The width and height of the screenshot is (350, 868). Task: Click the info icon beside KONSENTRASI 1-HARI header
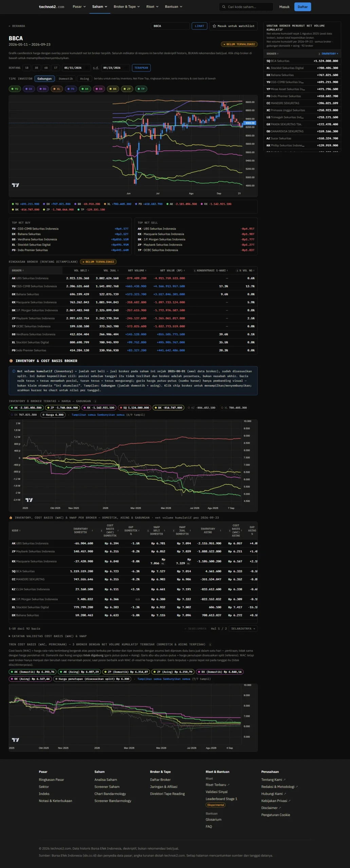(195, 271)
